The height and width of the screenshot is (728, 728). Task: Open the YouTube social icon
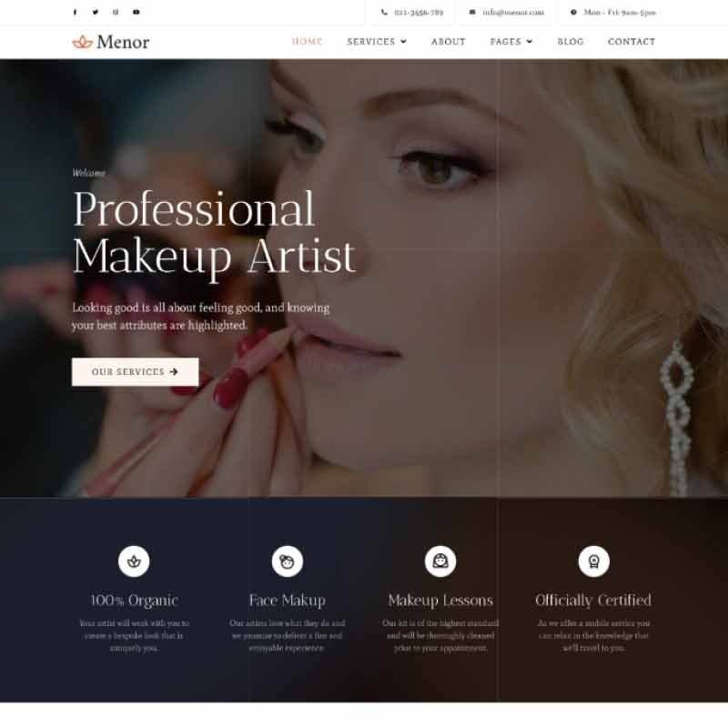pos(136,12)
